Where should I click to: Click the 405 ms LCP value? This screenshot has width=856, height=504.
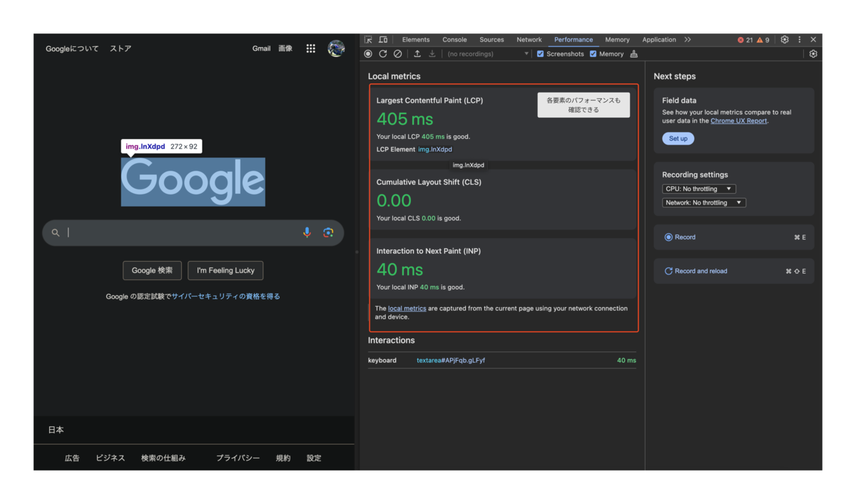coord(404,119)
